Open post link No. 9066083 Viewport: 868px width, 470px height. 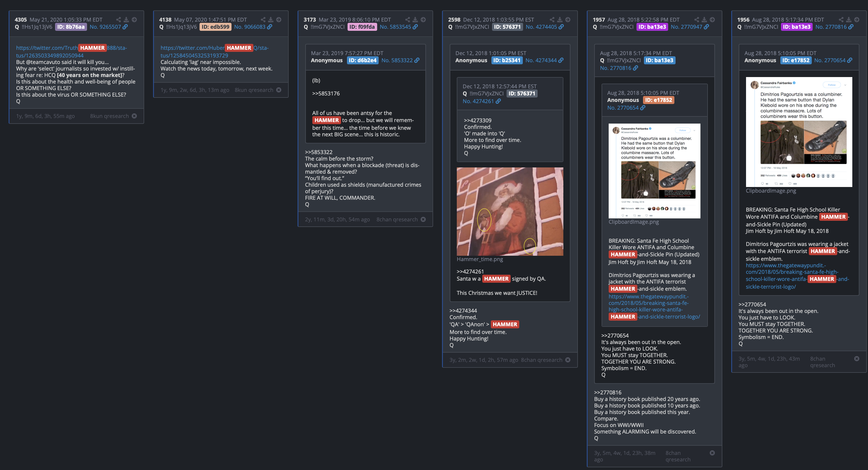tap(253, 27)
